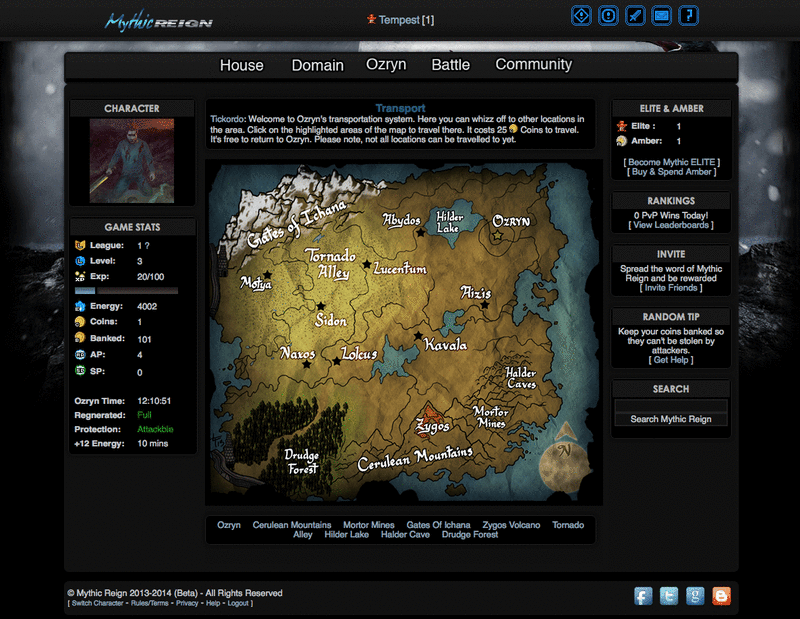Open help using the question mark icon

tap(688, 15)
